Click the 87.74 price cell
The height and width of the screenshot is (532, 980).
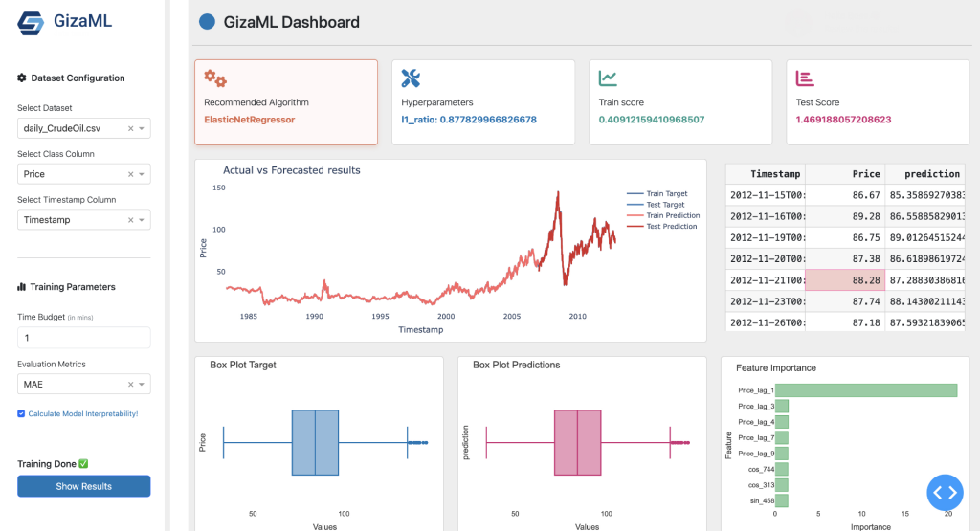[x=845, y=301]
